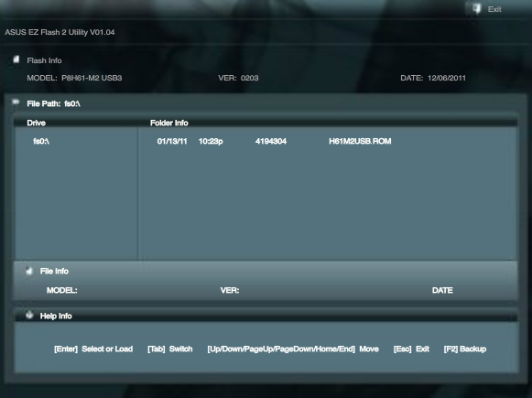Screen dimensions: 532x398
Task: Click the File Path folder icon
Action: (x=16, y=102)
